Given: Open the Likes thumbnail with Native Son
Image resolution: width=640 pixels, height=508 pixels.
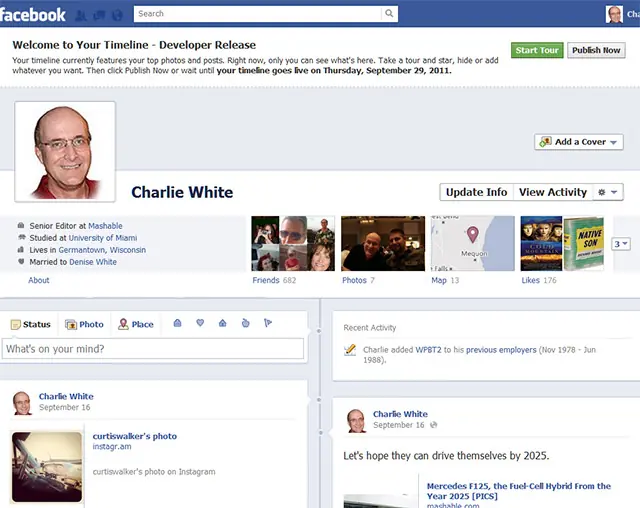Looking at the screenshot, I should point(562,244).
